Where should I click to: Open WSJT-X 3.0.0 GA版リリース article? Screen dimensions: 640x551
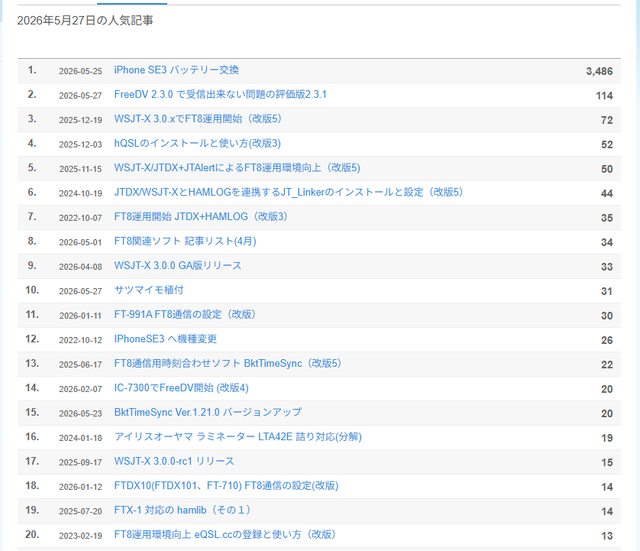178,266
